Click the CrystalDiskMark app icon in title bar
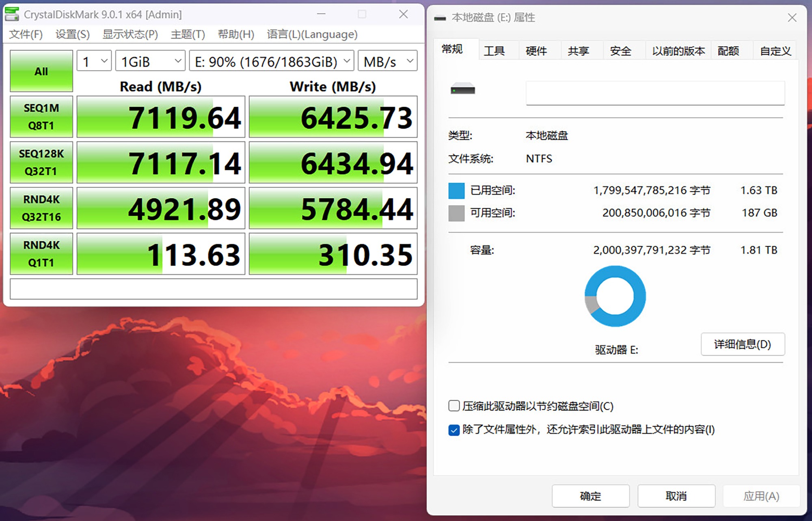 tap(12, 14)
